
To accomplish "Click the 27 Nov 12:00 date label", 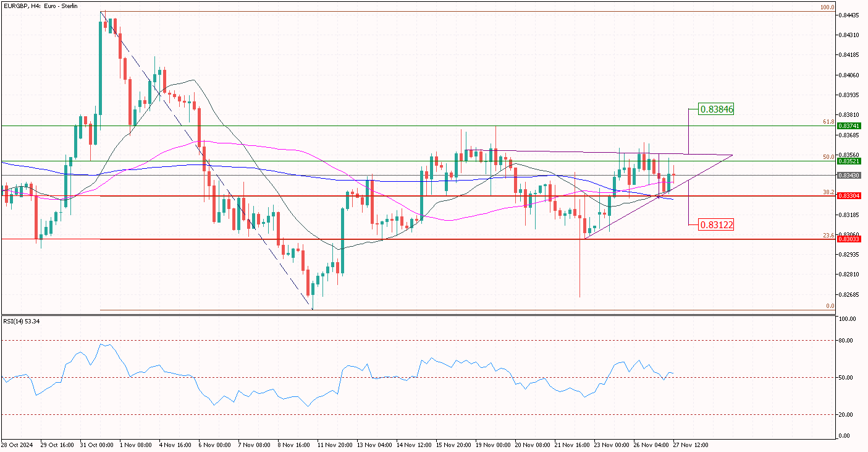I will [x=690, y=445].
